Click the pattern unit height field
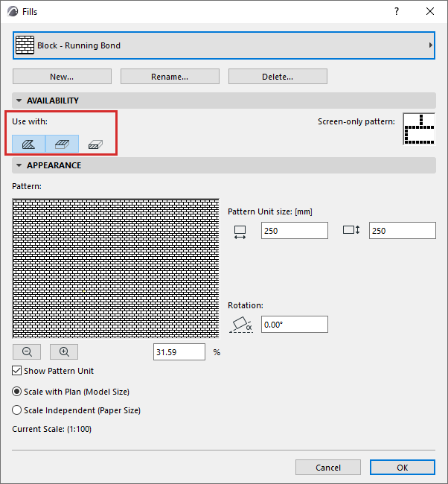Viewport: 448px width, 484px height. pos(403,230)
